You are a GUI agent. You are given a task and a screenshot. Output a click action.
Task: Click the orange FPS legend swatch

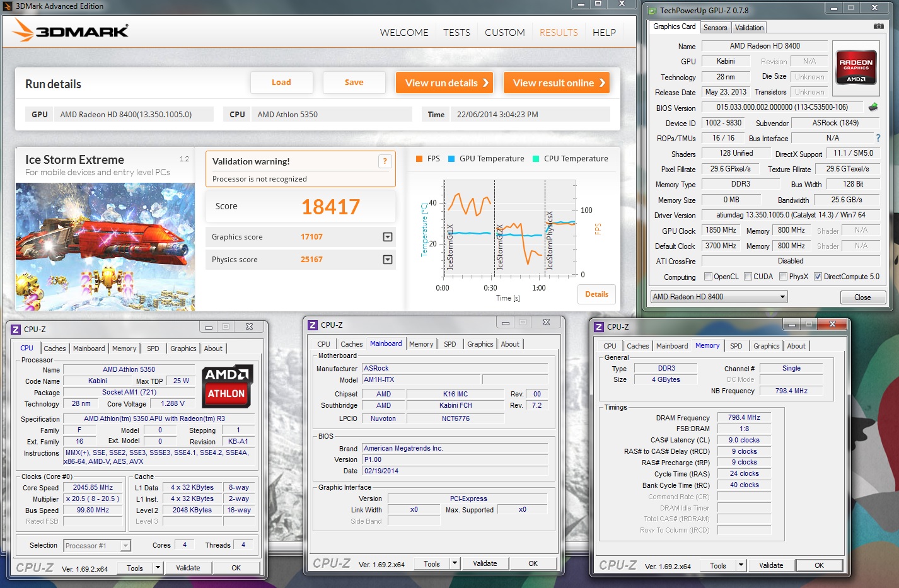[419, 159]
